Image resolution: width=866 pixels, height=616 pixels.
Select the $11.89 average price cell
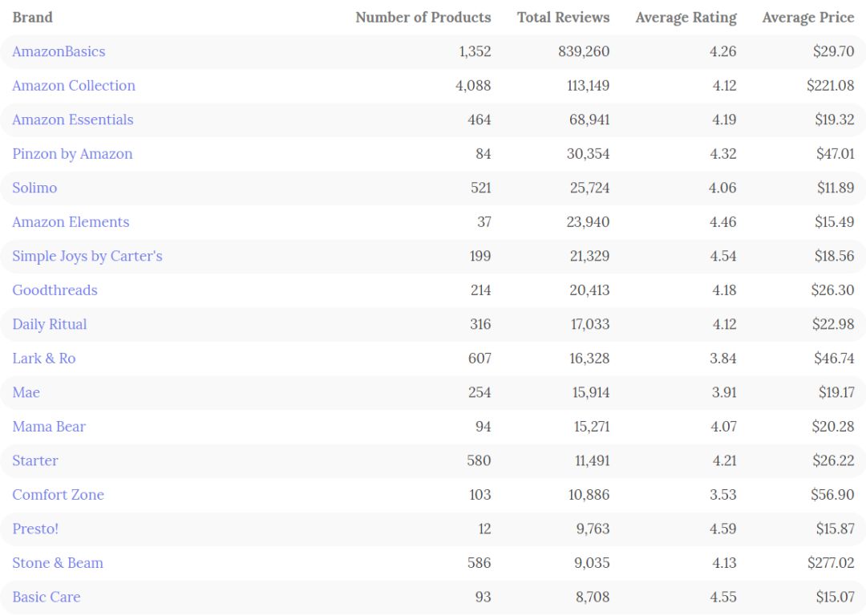tap(836, 188)
